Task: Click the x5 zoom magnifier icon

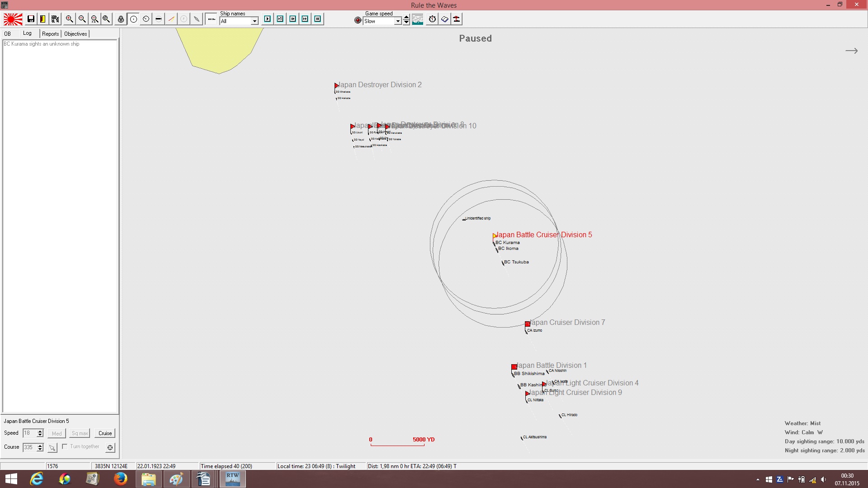Action: [94, 19]
